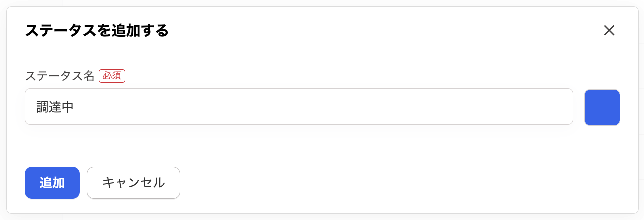Viewport: 644px width, 220px height.
Task: Confirm adding the status with 追加
Action: (52, 183)
